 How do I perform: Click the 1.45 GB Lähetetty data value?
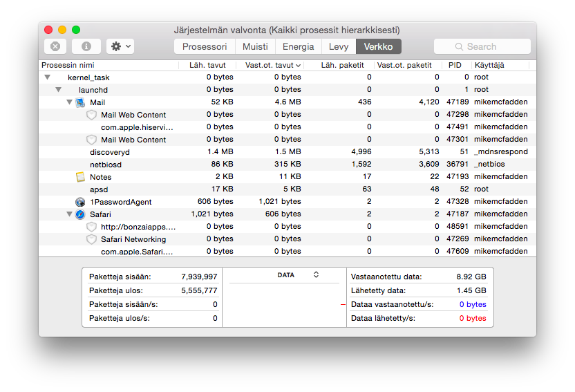click(471, 291)
